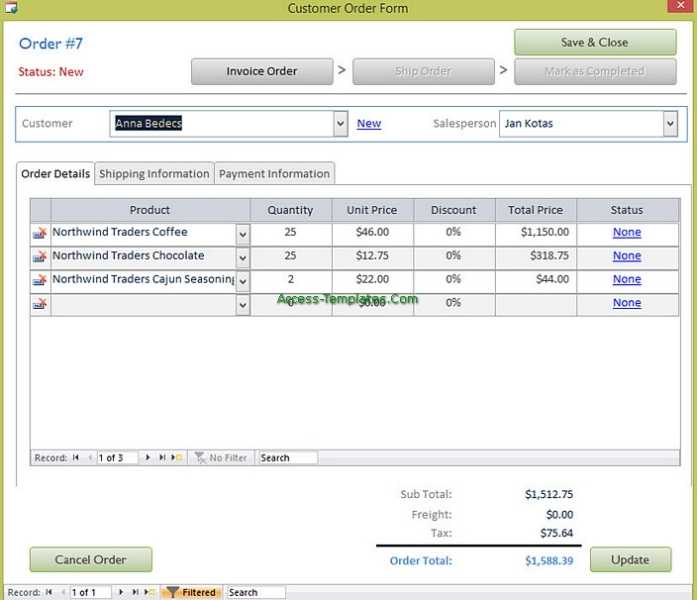Delete the Northwind Traders Coffee row icon
This screenshot has width=697, height=600.
point(40,233)
